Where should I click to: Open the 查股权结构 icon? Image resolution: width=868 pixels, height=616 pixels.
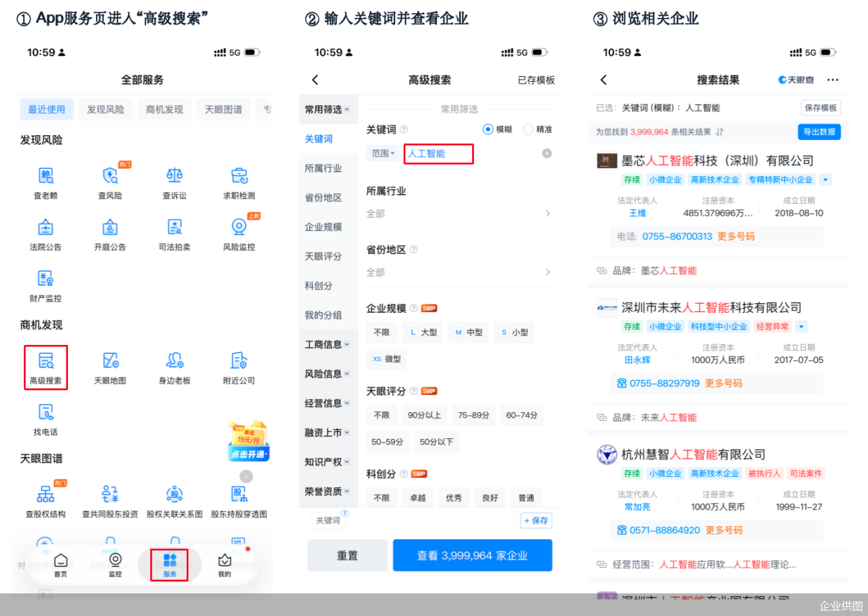point(46,495)
